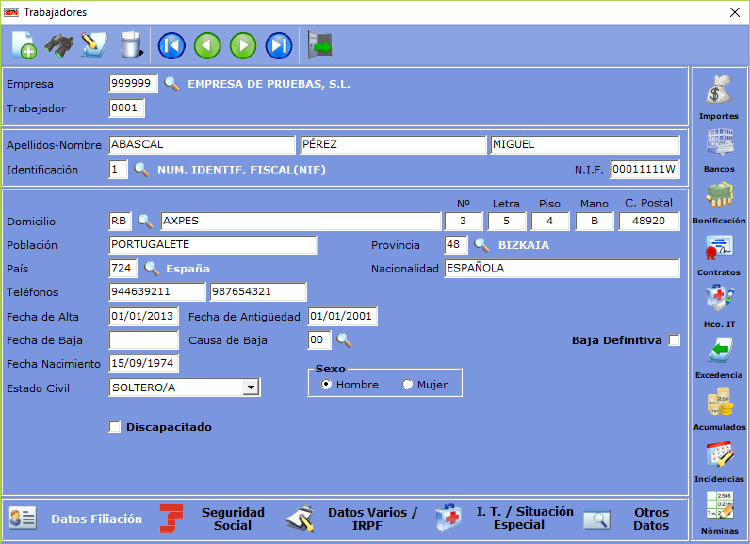Click the Mano field
Image resolution: width=750 pixels, height=544 pixels.
tap(595, 221)
